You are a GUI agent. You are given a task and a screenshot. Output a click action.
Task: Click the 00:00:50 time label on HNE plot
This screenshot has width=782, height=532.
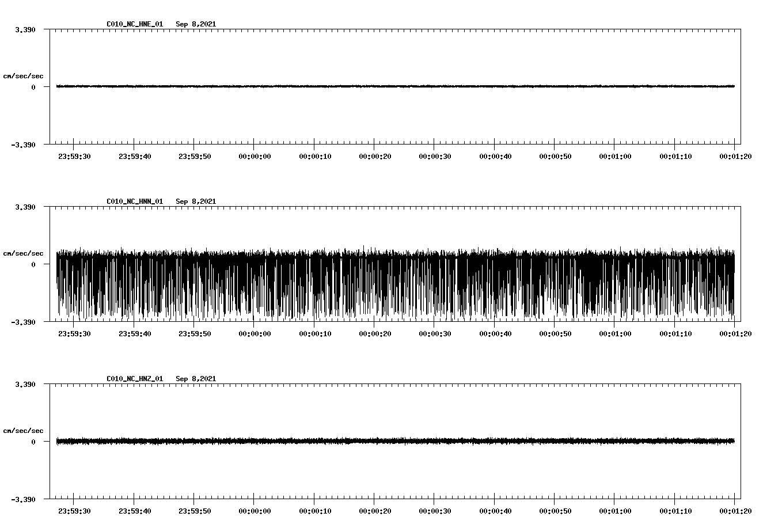pos(555,156)
